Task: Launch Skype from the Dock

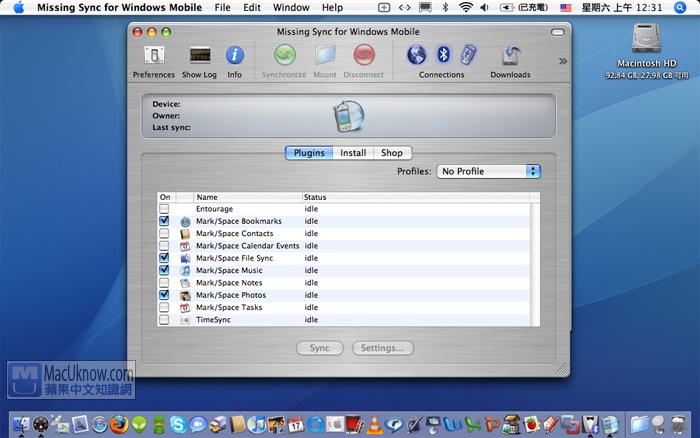Action: pyautogui.click(x=178, y=424)
